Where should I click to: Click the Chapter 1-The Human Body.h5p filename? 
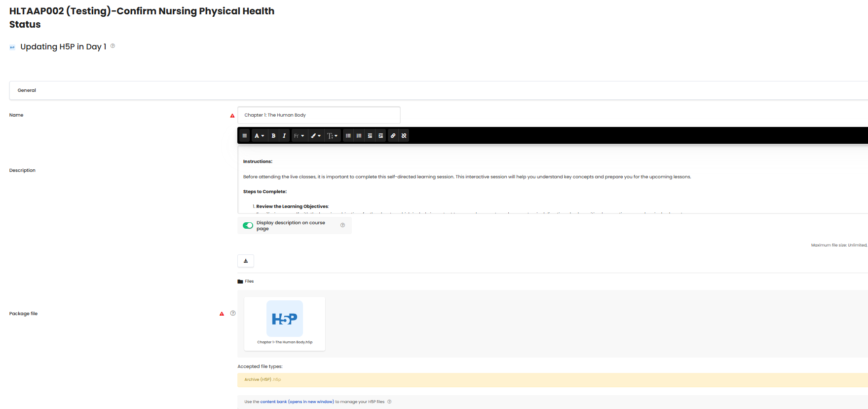[x=285, y=342]
